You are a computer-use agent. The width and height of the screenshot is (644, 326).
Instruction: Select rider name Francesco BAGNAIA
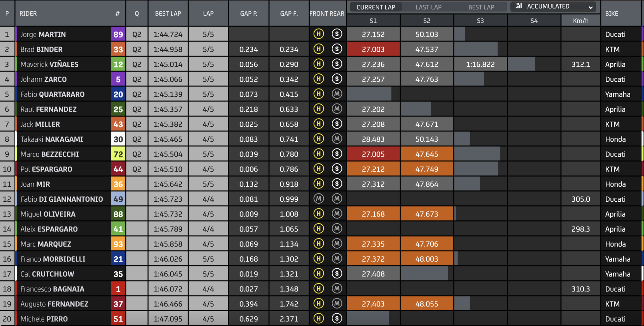click(52, 289)
